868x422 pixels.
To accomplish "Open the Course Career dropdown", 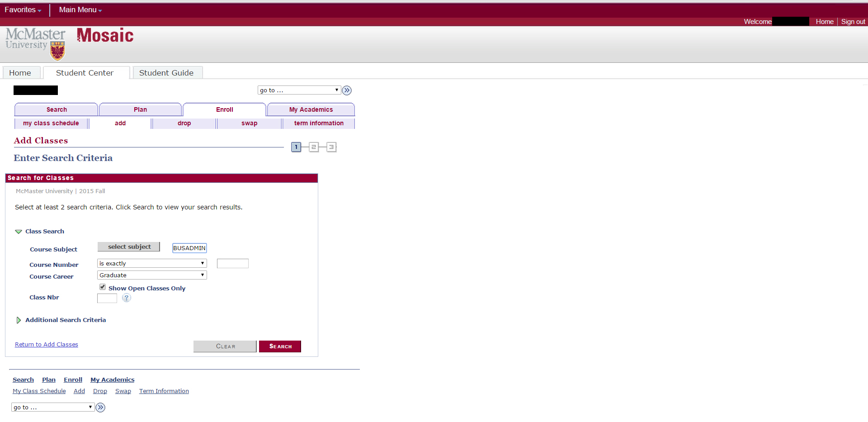I will tap(152, 275).
